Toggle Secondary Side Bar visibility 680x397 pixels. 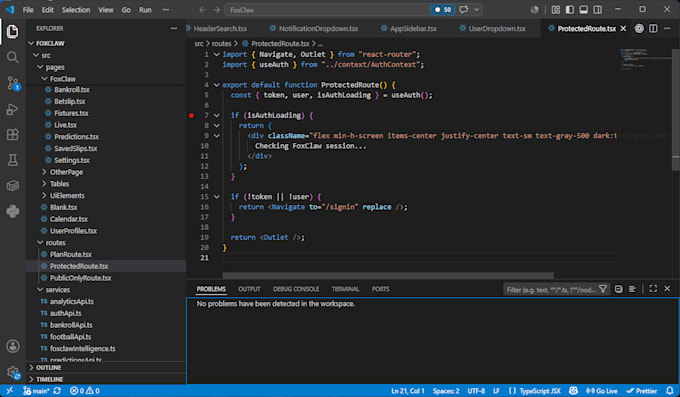point(598,10)
